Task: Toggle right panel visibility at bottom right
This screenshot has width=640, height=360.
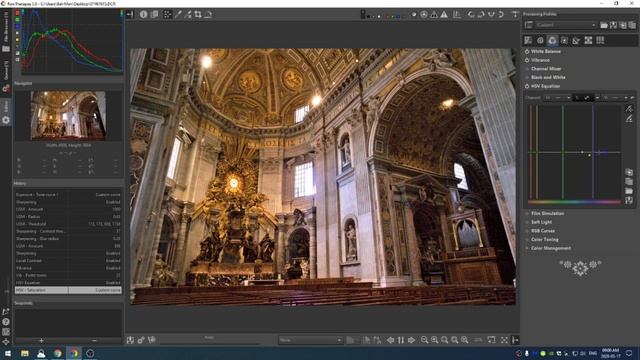Action: point(515,340)
